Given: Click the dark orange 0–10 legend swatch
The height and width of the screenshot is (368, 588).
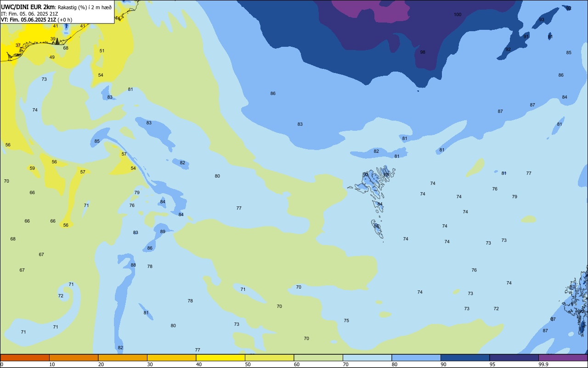Looking at the screenshot, I should click(x=25, y=357).
